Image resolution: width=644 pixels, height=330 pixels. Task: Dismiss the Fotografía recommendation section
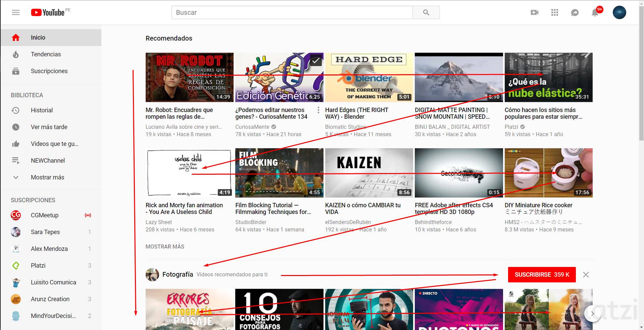pos(586,275)
